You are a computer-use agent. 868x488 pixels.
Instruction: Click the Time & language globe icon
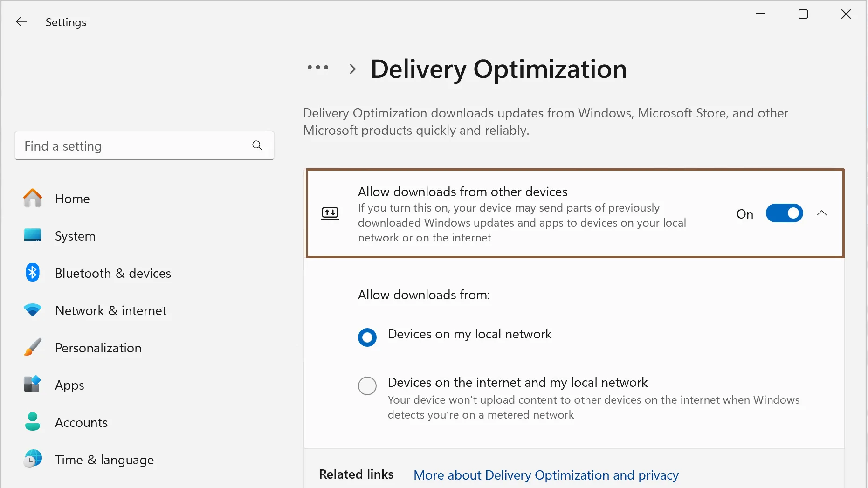(x=33, y=459)
